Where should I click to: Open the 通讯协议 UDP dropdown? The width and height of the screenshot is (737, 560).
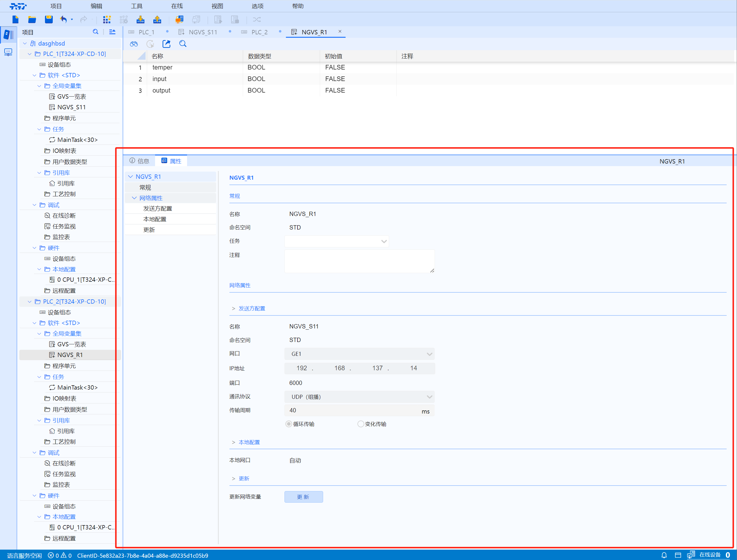(x=430, y=397)
